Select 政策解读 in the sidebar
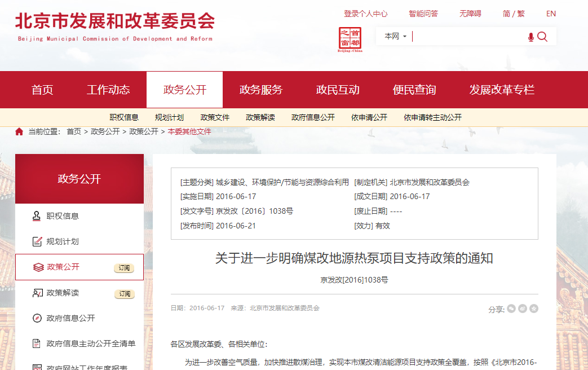The image size is (588, 370). 62,293
